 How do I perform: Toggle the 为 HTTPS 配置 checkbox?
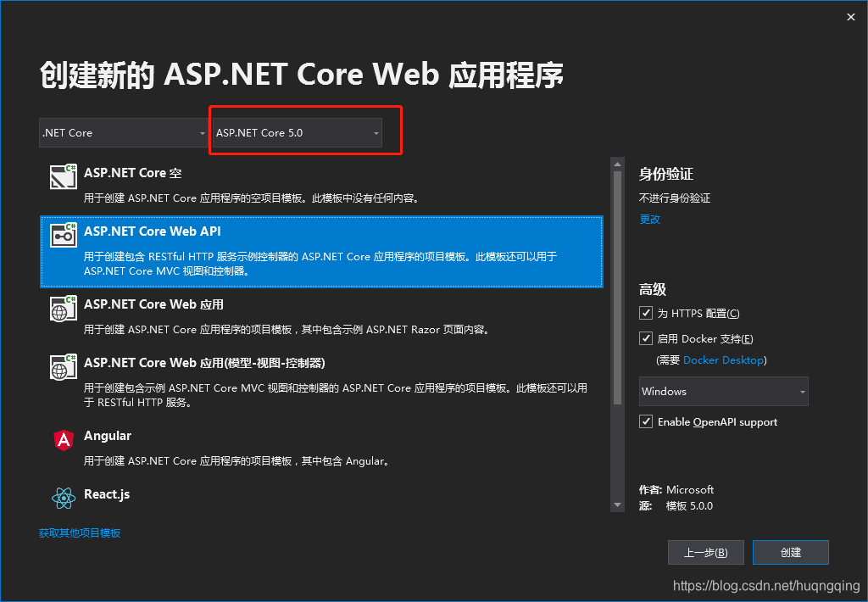(645, 313)
